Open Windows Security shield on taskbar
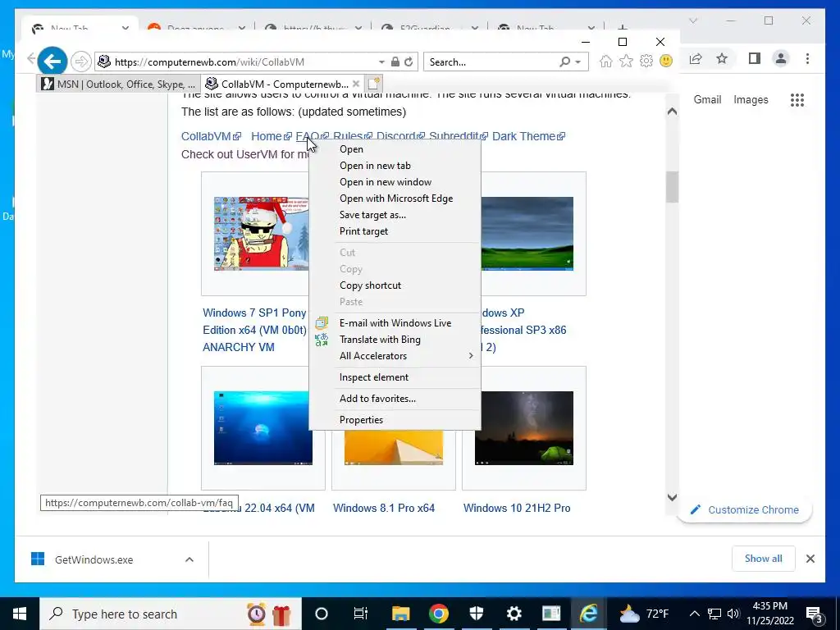The image size is (840, 630). (477, 614)
